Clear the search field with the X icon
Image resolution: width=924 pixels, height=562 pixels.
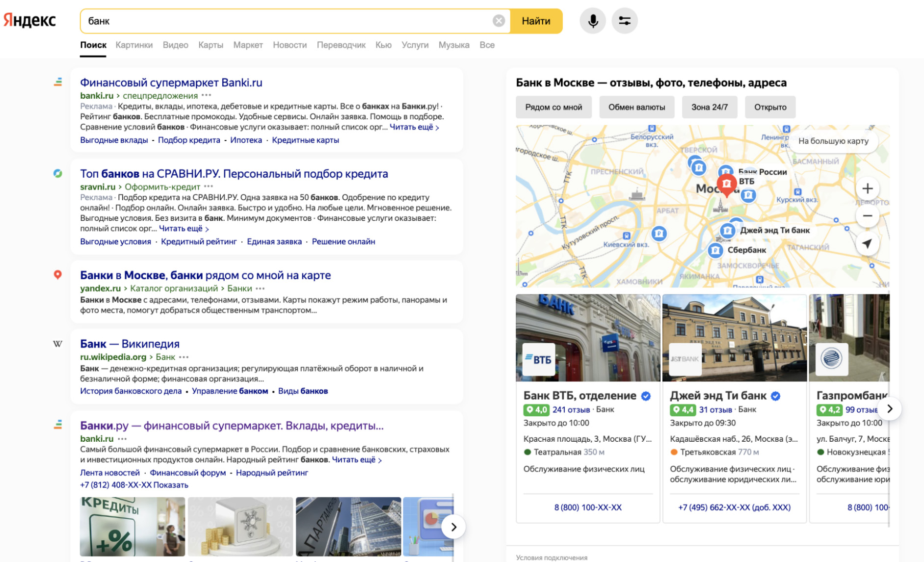499,21
